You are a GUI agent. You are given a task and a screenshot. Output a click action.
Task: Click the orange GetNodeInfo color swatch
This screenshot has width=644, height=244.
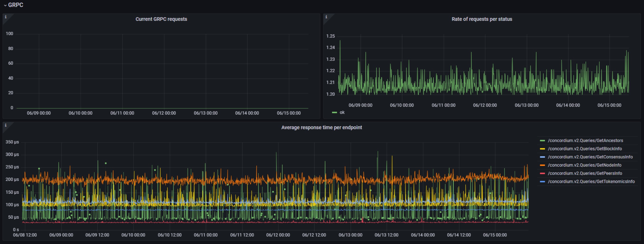click(542, 165)
